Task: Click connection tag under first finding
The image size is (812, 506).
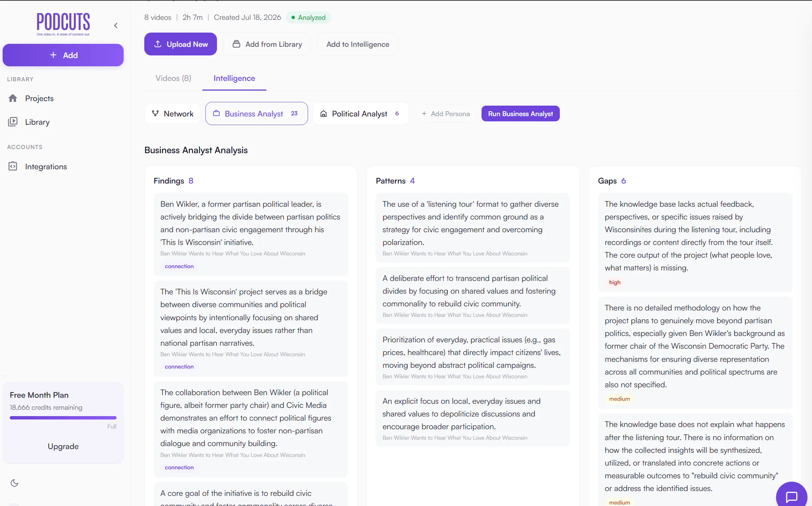Action: pos(179,266)
